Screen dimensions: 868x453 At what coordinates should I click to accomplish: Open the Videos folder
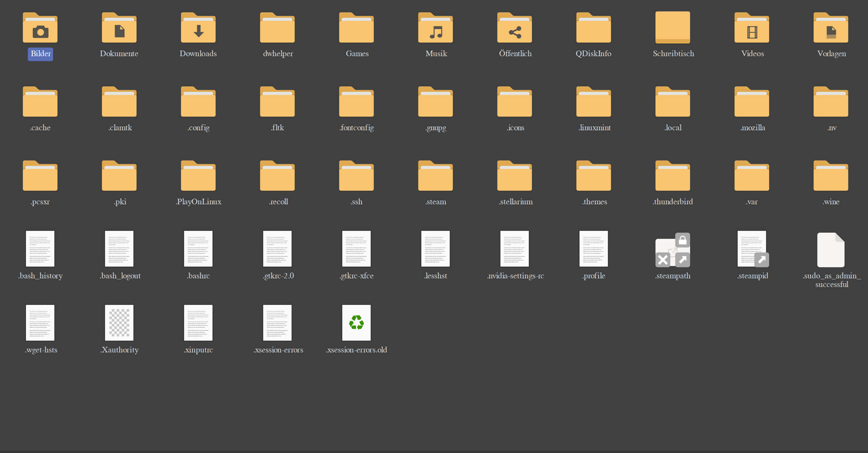coord(752,29)
